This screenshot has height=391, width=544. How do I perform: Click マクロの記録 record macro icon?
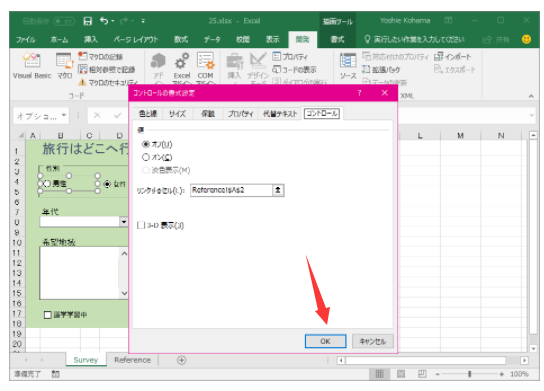(x=83, y=56)
